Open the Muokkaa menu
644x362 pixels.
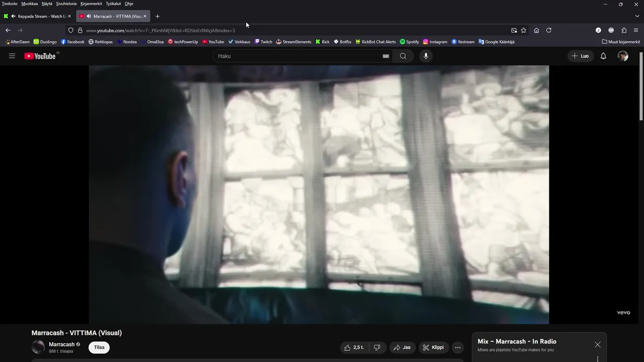30,4
